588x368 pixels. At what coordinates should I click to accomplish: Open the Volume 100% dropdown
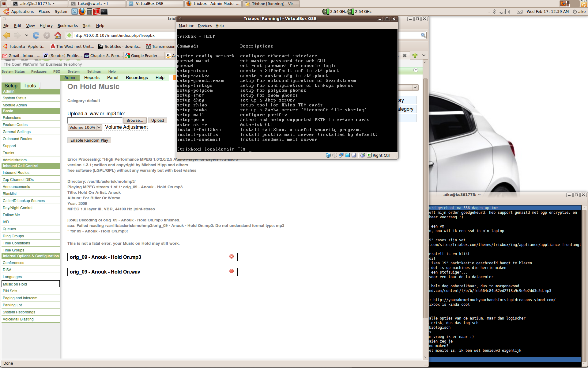pos(85,127)
